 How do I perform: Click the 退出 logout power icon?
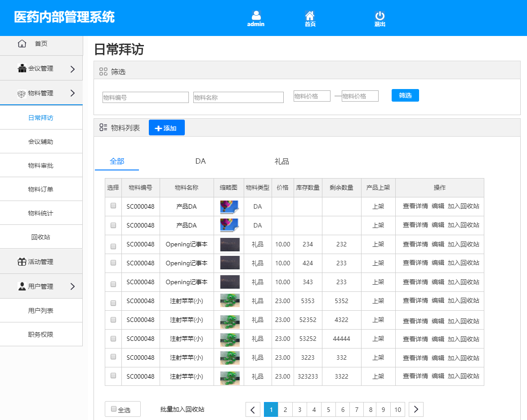click(380, 15)
